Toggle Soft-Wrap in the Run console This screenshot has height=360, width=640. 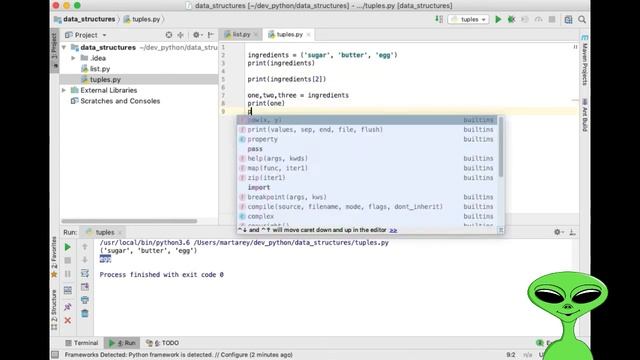pos(84,273)
